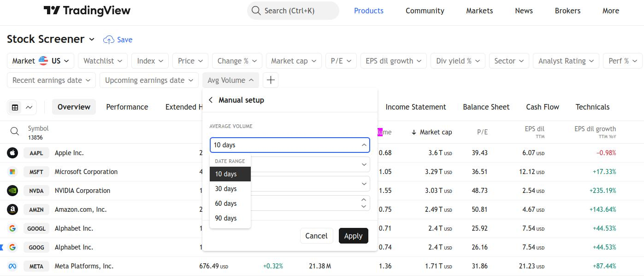Click the NVIDIA logo icon
Viewport: 644px width, 279px height.
pyautogui.click(x=12, y=191)
